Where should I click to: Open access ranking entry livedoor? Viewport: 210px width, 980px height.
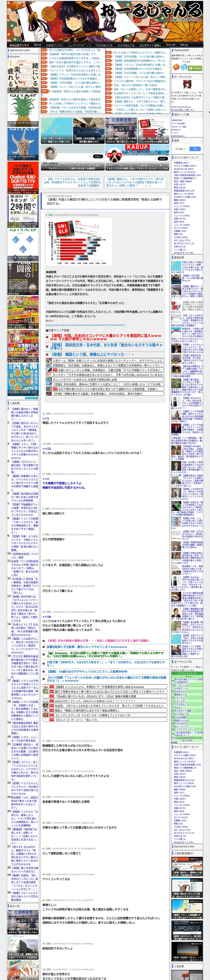point(178,692)
